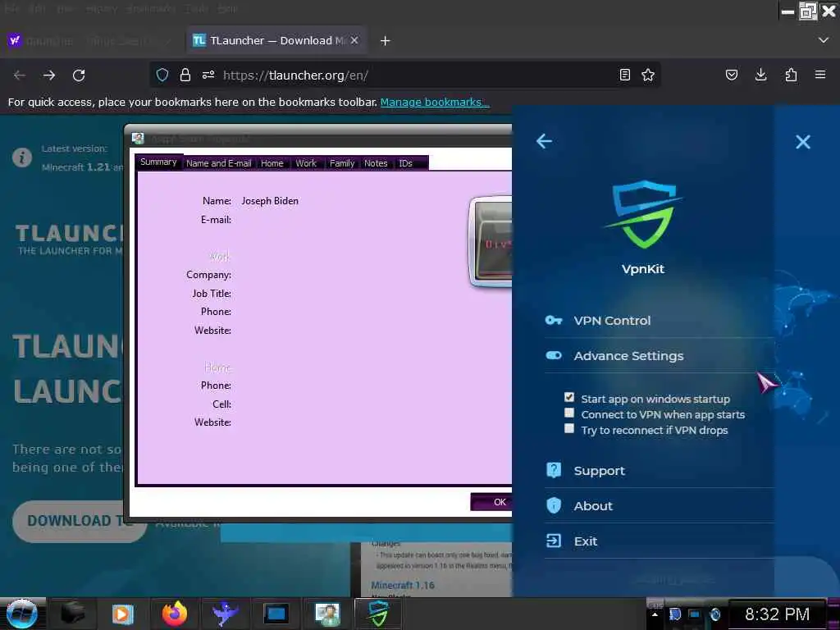
Task: Select the TLauncher browser tab
Action: click(x=276, y=41)
